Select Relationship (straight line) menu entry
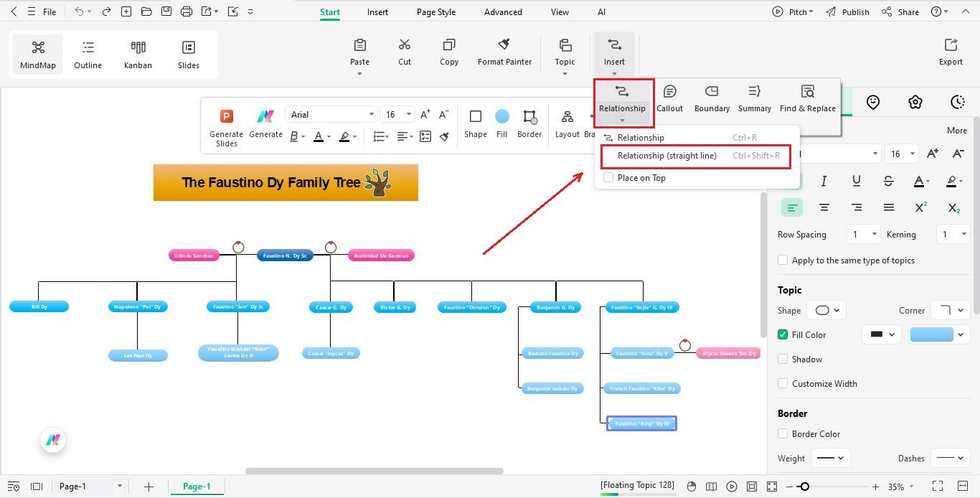 [x=694, y=156]
